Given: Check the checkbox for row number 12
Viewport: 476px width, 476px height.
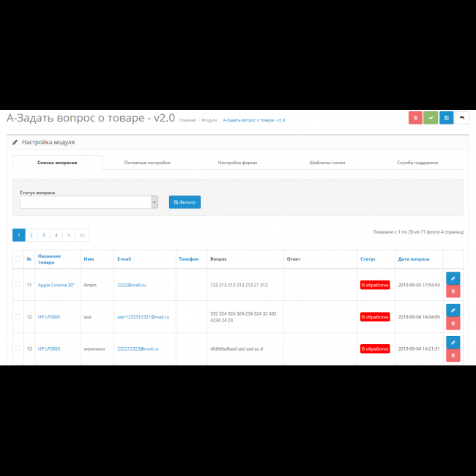Looking at the screenshot, I should 18,317.
